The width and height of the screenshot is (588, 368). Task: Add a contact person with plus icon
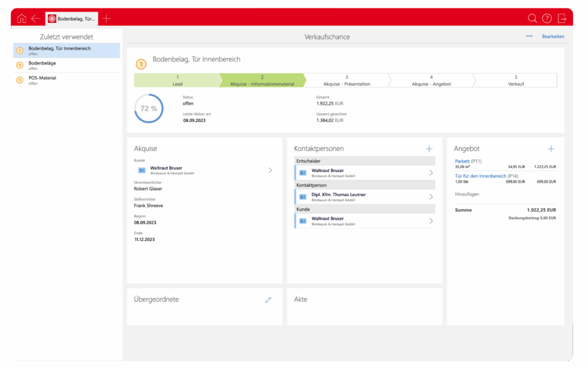(x=429, y=149)
